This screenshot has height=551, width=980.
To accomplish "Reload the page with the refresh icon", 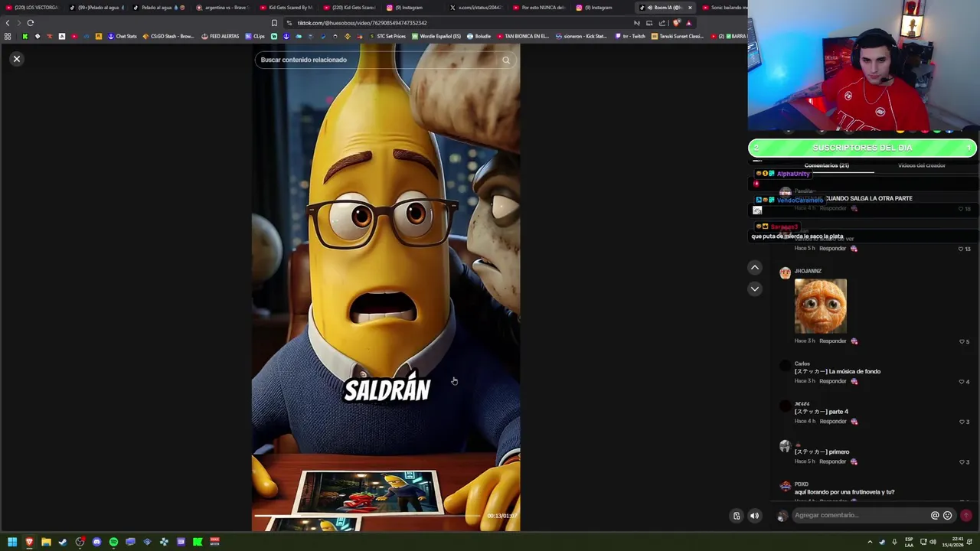I will 31,23.
